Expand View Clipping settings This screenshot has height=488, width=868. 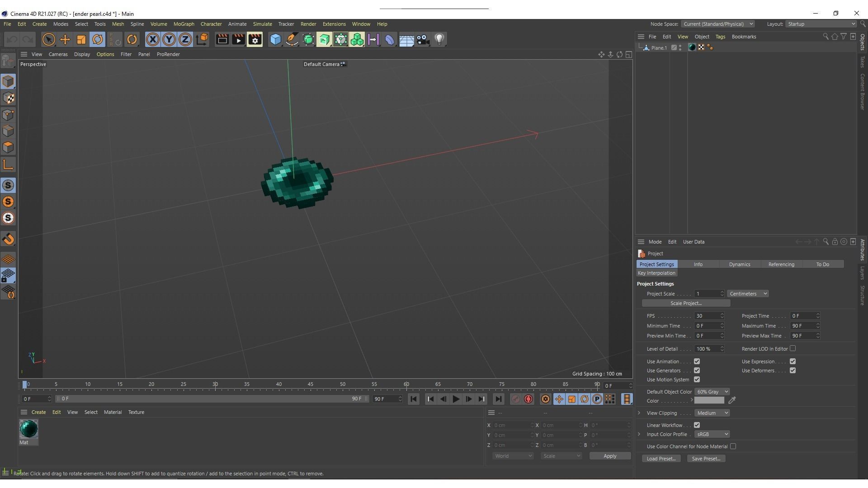tap(639, 413)
